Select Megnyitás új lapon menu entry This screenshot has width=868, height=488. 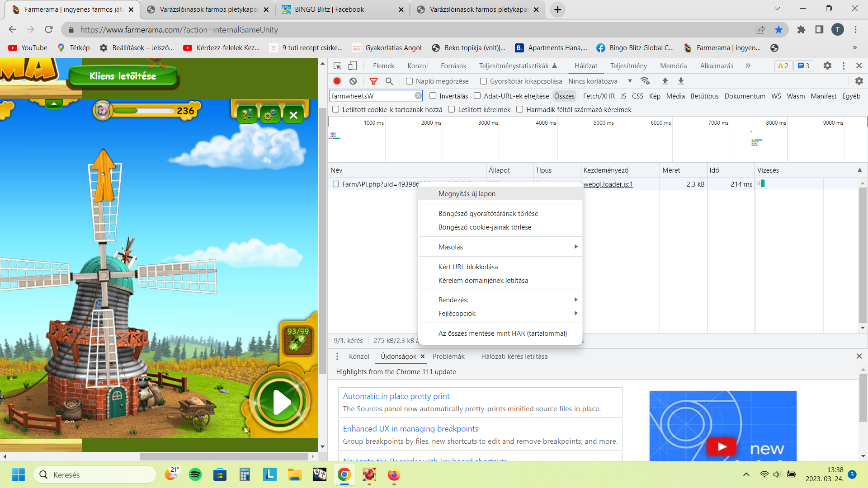coord(467,194)
